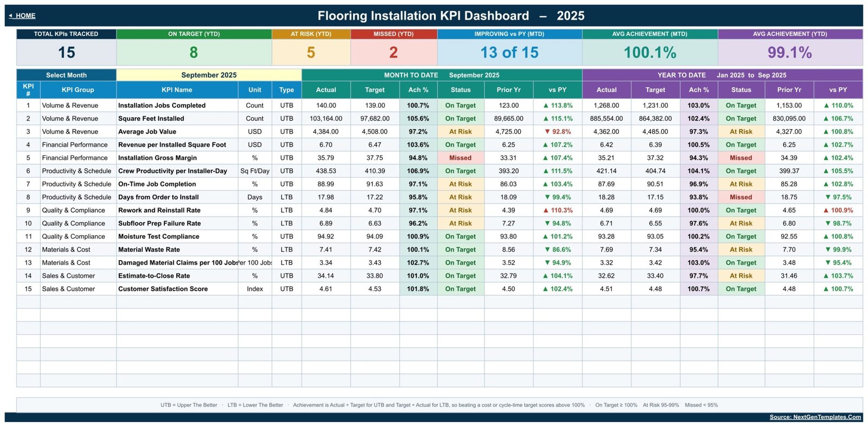Click the Days unit cell
The height and width of the screenshot is (427, 868).
click(255, 197)
